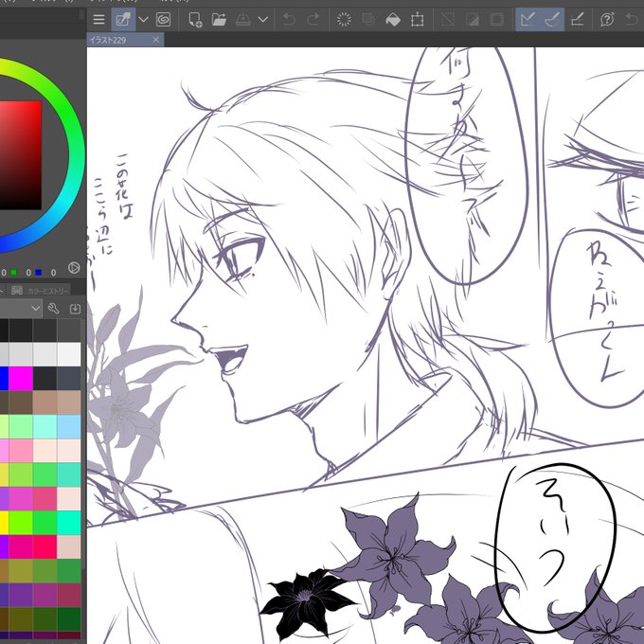
Task: Select the pink swatch in pastel row
Action: (21, 451)
